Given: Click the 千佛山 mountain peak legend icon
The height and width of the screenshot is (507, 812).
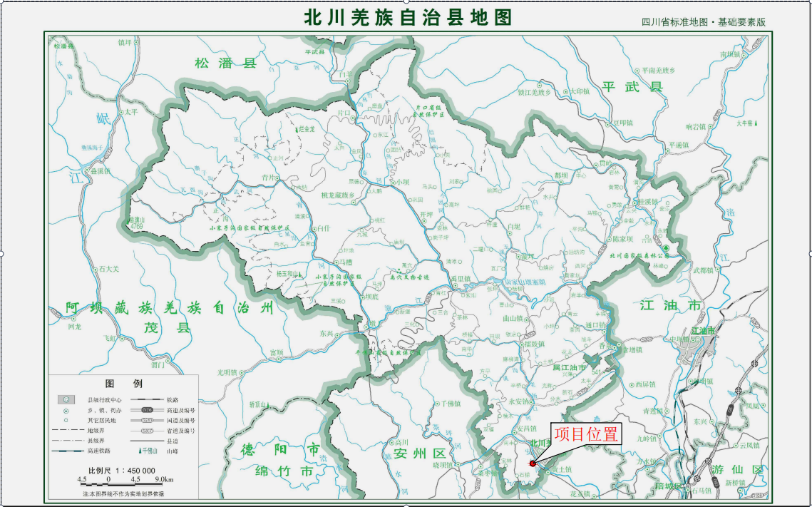Looking at the screenshot, I should click(140, 451).
